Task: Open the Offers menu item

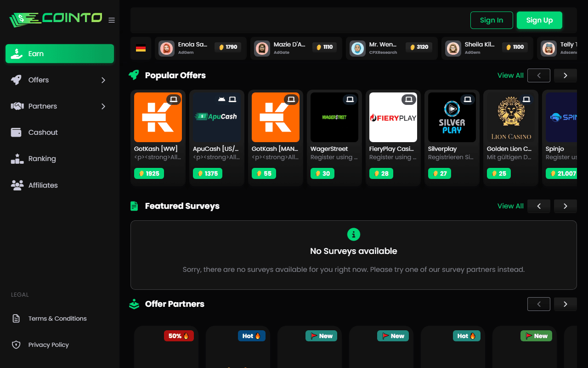Action: (60, 80)
